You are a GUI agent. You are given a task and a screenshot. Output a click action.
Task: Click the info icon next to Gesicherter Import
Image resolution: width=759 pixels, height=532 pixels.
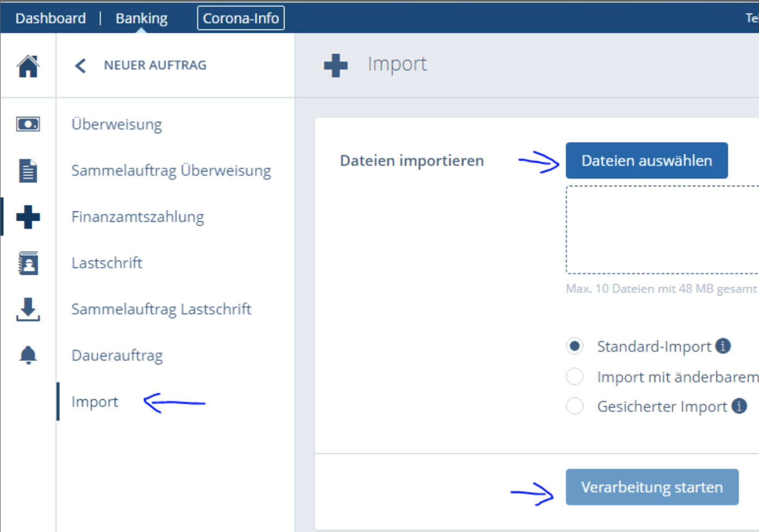739,406
